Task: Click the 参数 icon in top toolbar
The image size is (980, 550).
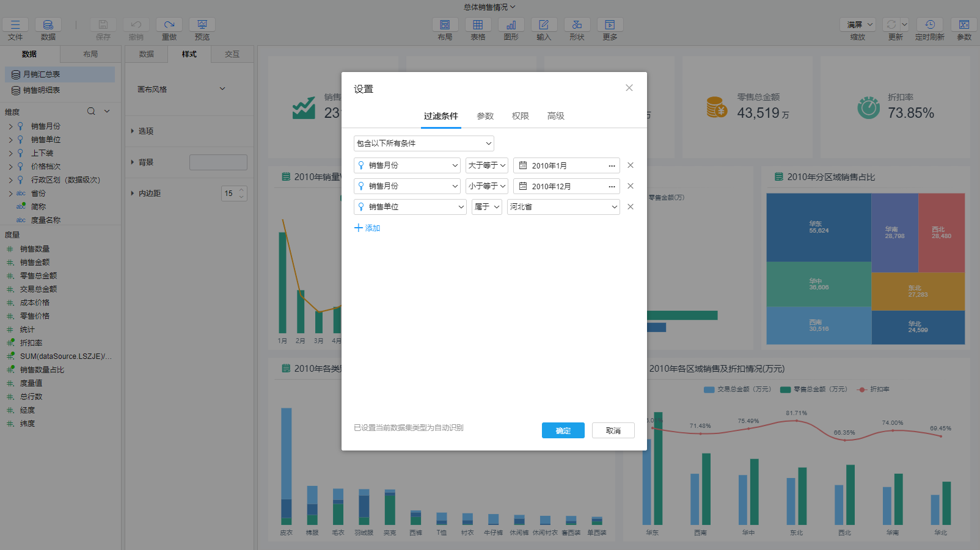Action: coord(964,25)
